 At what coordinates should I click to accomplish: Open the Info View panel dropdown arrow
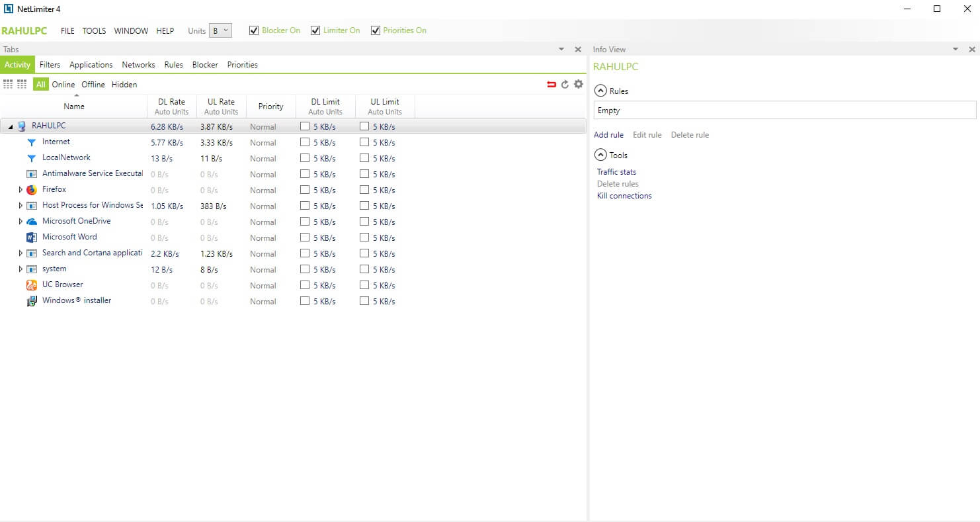point(956,50)
